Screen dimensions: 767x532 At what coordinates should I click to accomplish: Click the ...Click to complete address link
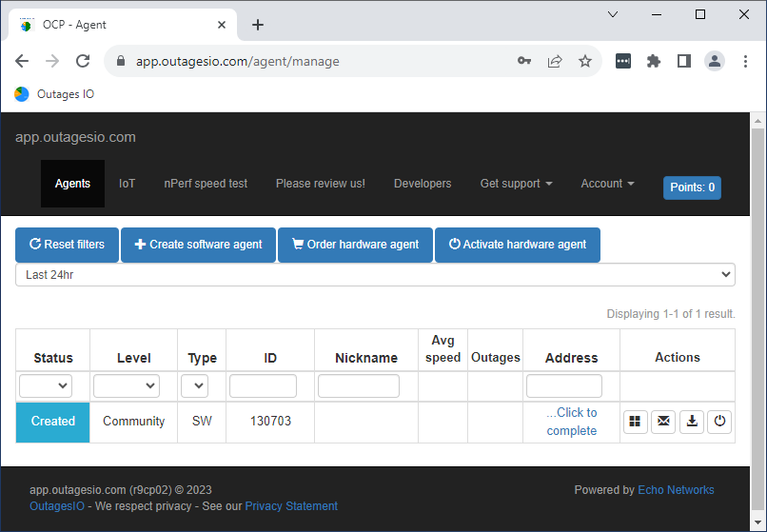click(571, 422)
